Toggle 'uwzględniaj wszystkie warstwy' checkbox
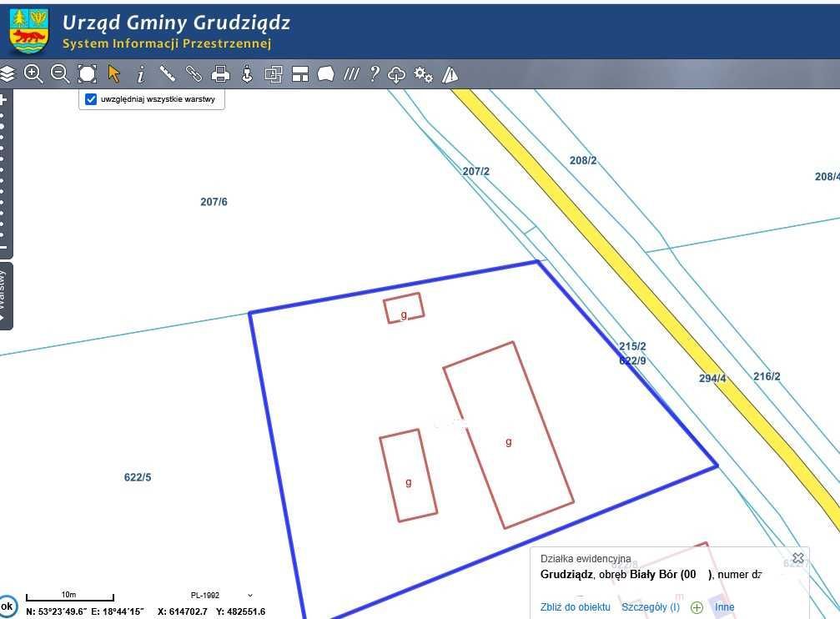The image size is (840, 619). 91,99
